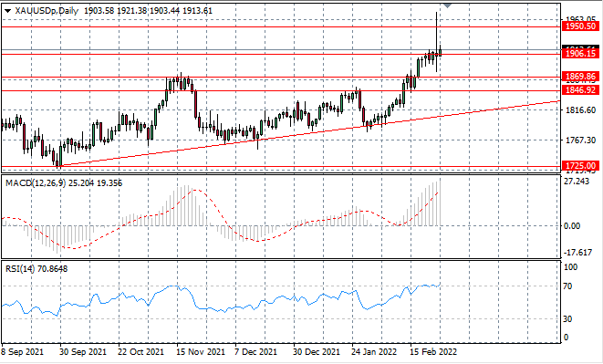
Task: Click the OHLC values 1903.58 1921.38 1903.44 1913.61
Action: (x=148, y=11)
